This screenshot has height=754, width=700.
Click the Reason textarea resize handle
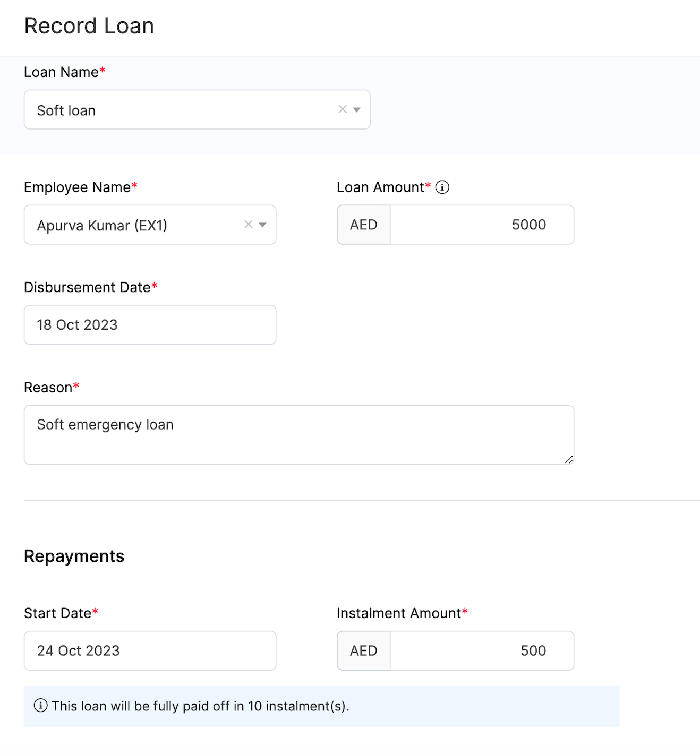tap(569, 460)
